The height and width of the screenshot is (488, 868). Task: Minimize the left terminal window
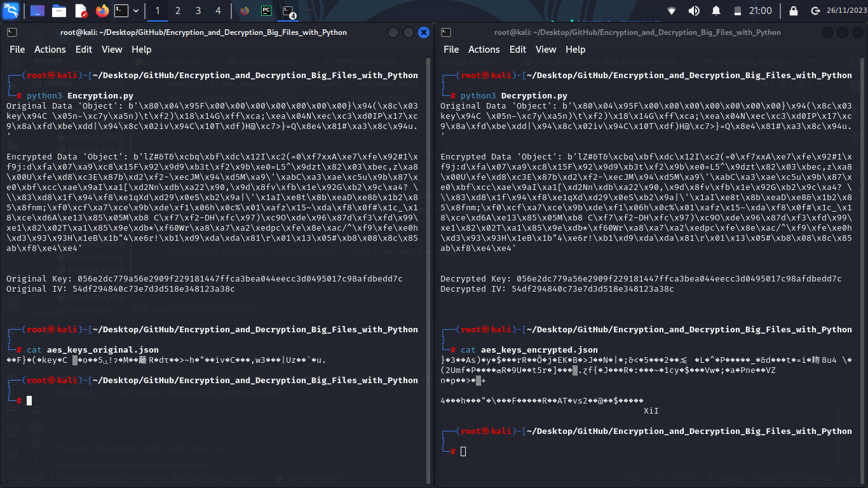tap(393, 32)
